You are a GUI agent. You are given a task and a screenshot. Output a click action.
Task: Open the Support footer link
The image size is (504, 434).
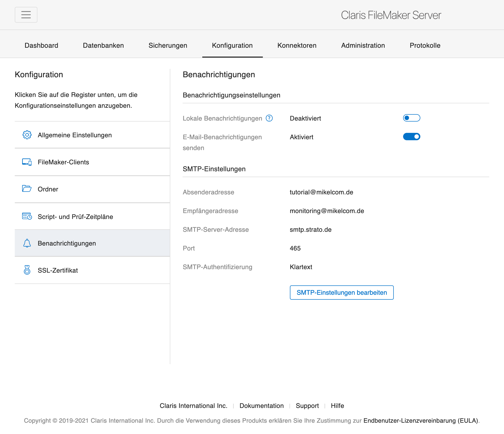point(307,406)
